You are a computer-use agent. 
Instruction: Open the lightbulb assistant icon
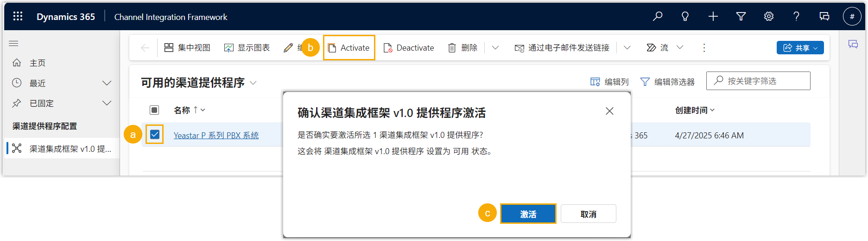tap(685, 17)
